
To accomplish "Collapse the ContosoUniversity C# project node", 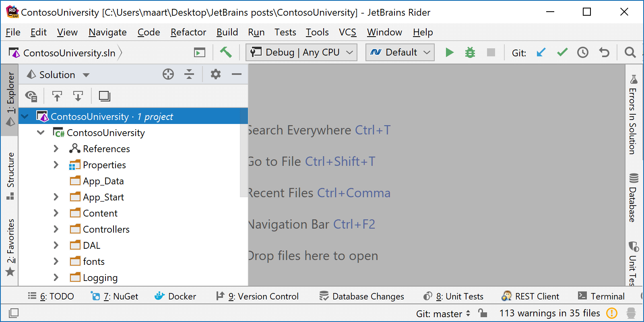I will point(41,133).
